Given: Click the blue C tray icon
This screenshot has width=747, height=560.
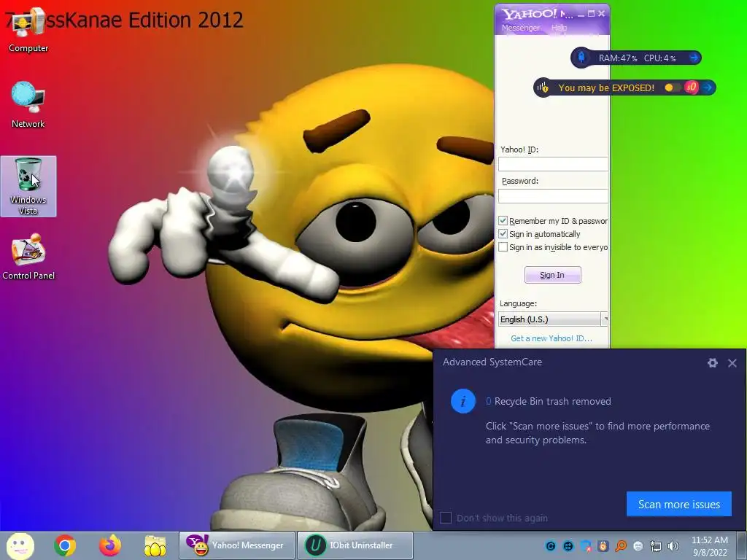Looking at the screenshot, I should click(x=551, y=546).
